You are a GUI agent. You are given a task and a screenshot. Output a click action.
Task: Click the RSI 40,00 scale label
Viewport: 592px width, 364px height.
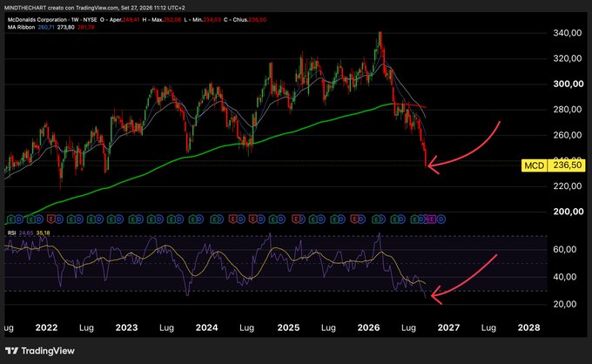565,277
